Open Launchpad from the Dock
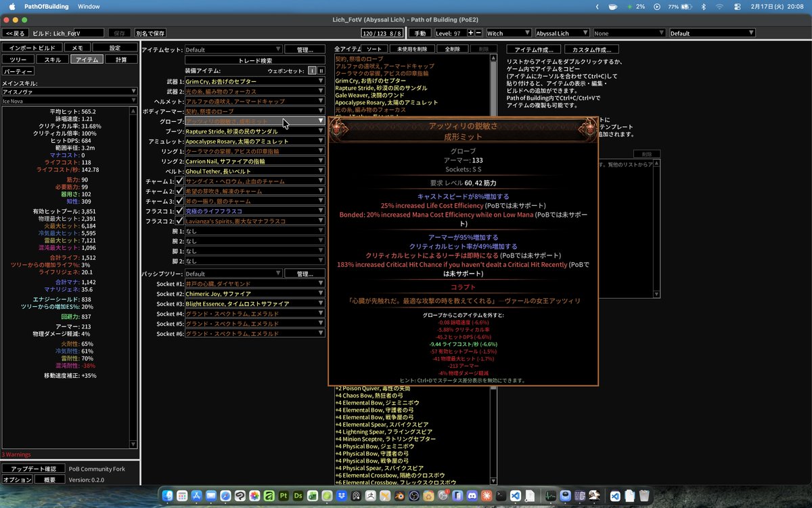 click(182, 496)
